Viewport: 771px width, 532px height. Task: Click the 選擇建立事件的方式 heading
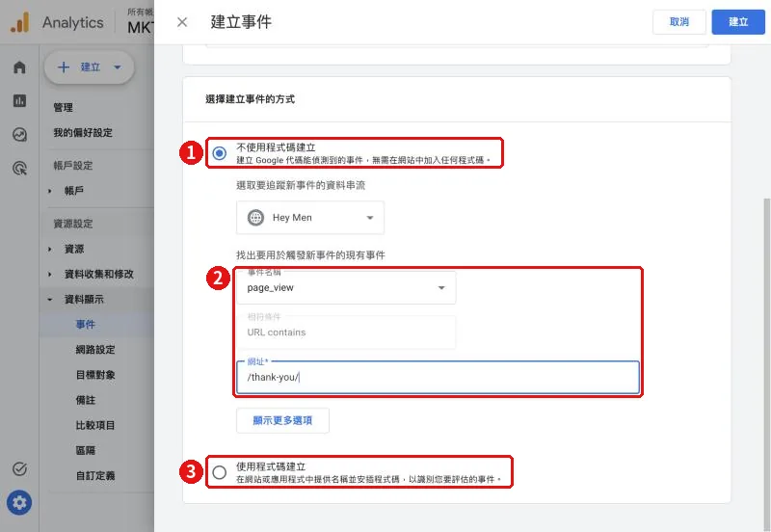[250, 99]
